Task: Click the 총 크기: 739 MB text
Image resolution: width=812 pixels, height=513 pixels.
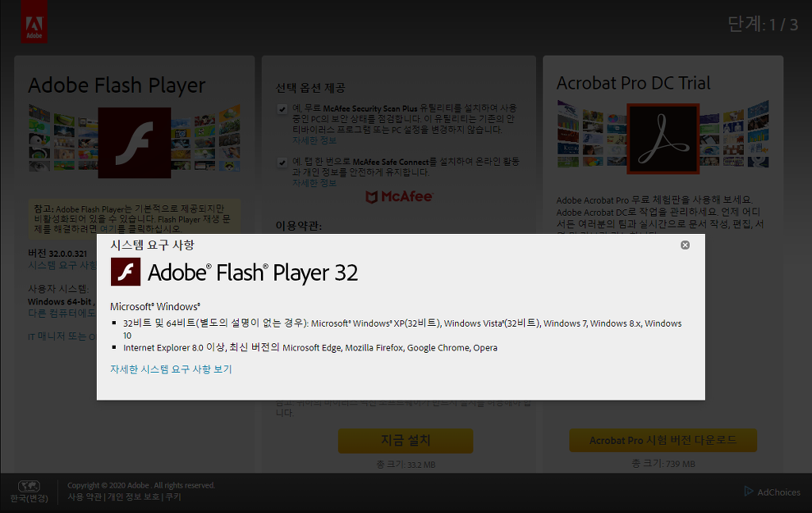Action: [x=663, y=463]
